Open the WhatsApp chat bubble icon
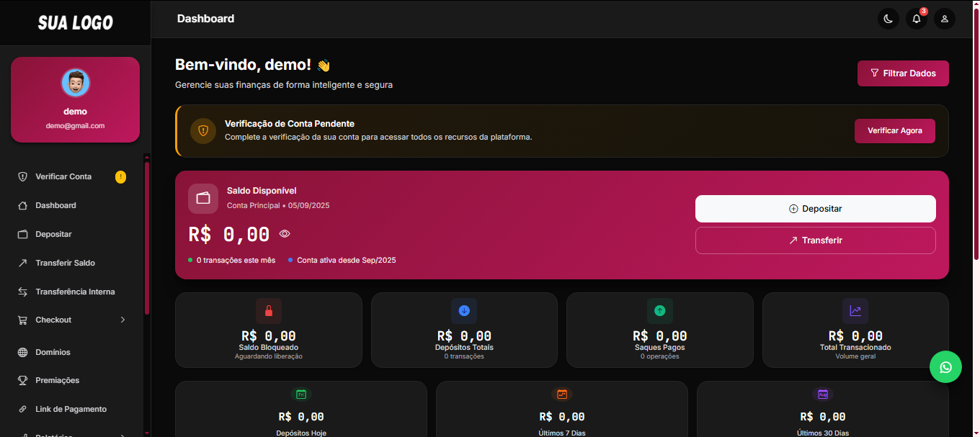This screenshot has width=980, height=437. (945, 366)
